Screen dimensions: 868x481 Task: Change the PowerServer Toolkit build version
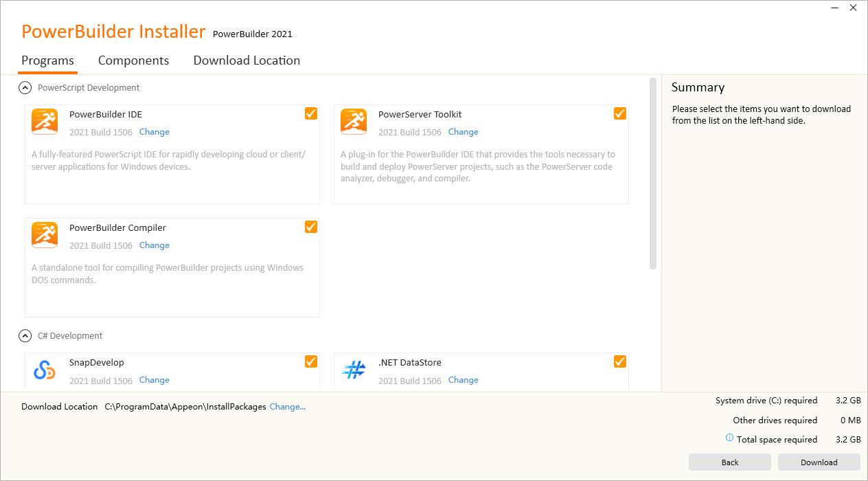point(464,132)
